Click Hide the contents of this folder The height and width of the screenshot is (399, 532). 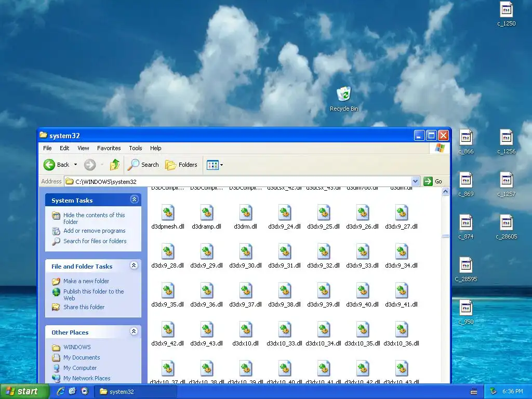94,219
